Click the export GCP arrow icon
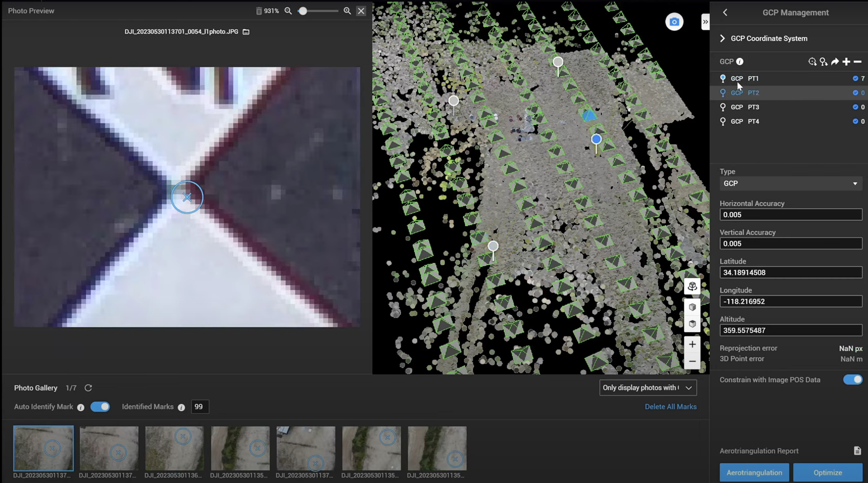Image resolution: width=868 pixels, height=483 pixels. pos(835,62)
